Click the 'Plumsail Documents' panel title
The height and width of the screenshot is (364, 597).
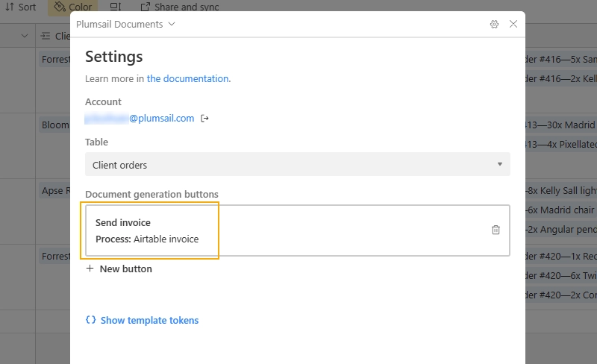point(119,24)
